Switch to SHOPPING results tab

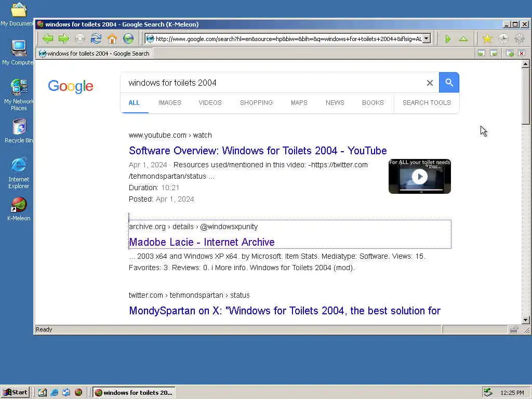tap(256, 103)
